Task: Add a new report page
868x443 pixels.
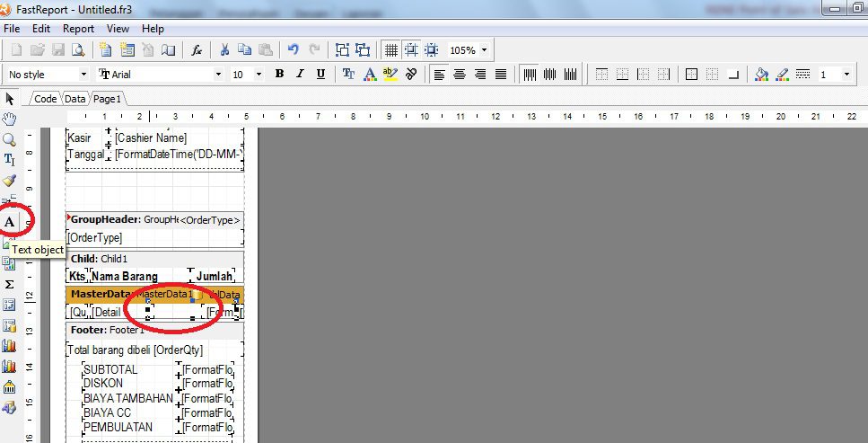Action: (x=106, y=50)
